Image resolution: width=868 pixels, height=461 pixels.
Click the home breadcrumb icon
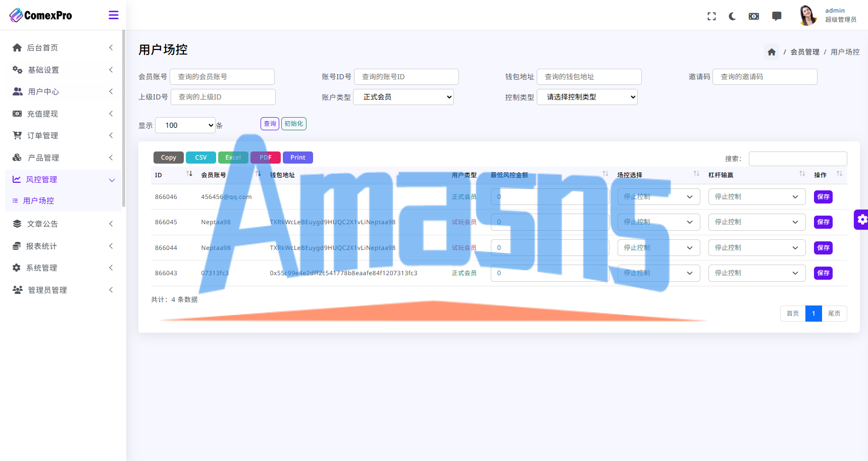point(772,52)
